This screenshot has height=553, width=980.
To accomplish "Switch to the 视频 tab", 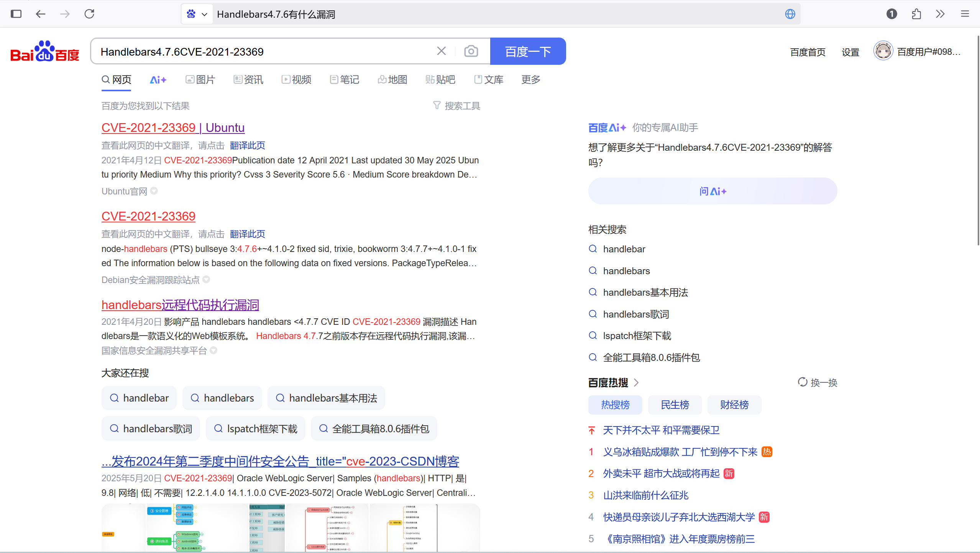I will click(296, 80).
